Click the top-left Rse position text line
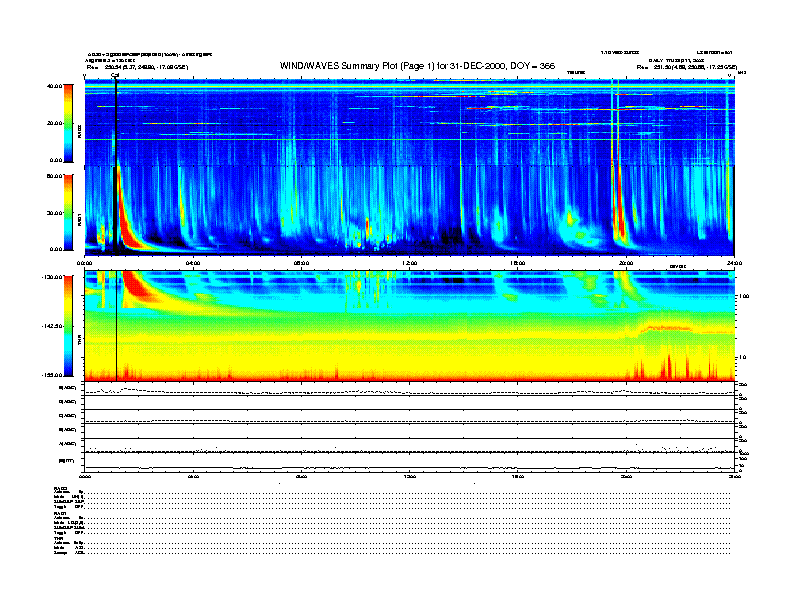Image resolution: width=792 pixels, height=612 pixels. [x=137, y=67]
